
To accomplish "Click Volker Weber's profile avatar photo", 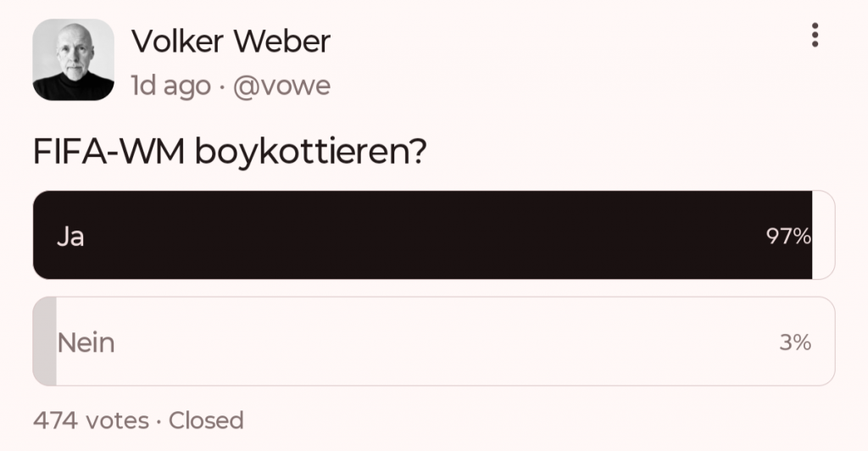I will [x=73, y=59].
